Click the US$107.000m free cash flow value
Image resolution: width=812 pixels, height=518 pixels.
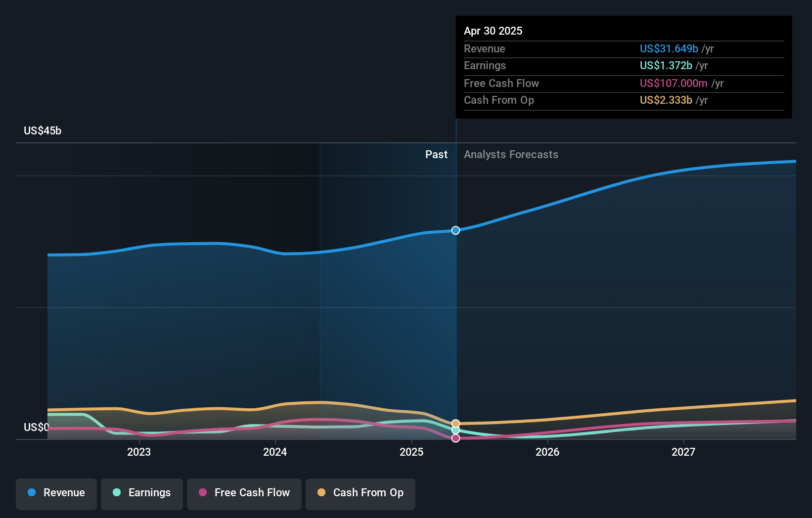click(x=674, y=84)
